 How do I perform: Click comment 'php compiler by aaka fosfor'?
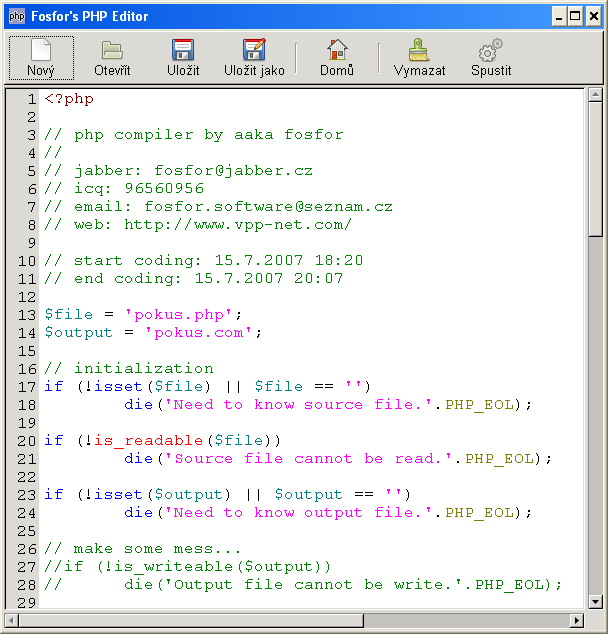(x=209, y=135)
